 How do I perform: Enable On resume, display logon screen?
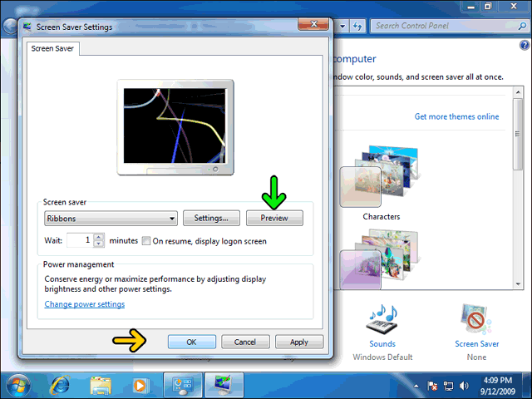[146, 241]
